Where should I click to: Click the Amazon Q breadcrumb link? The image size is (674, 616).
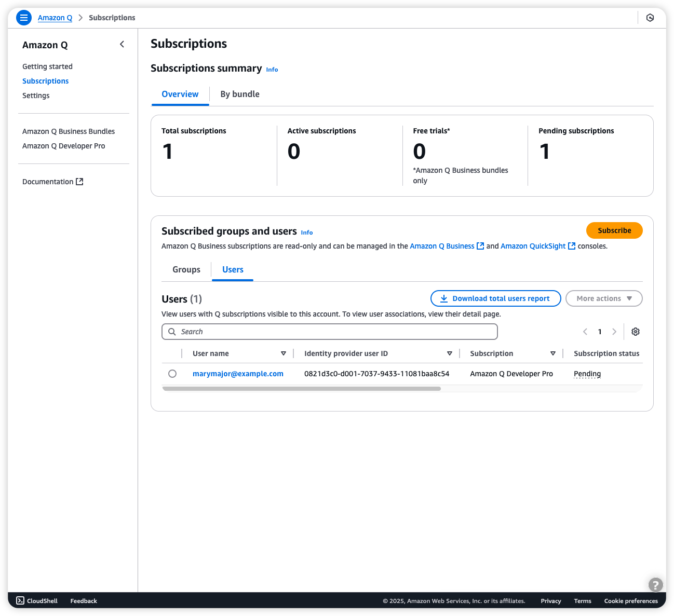(x=55, y=18)
